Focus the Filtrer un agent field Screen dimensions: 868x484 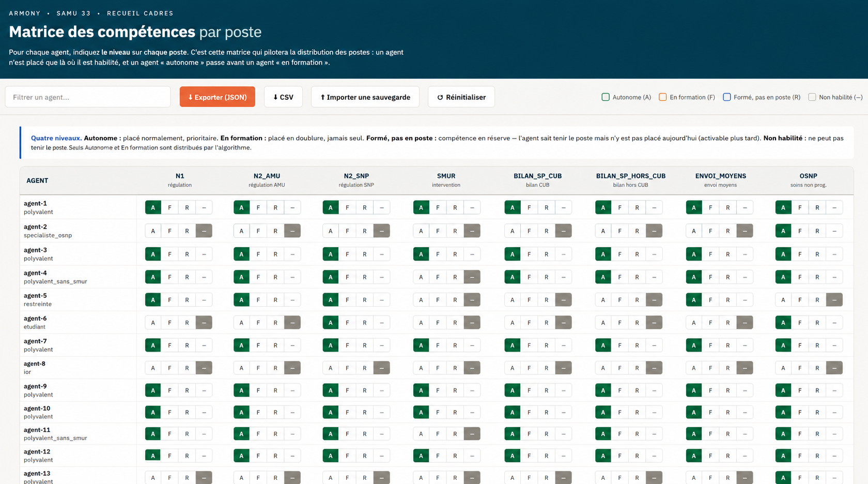click(x=88, y=97)
